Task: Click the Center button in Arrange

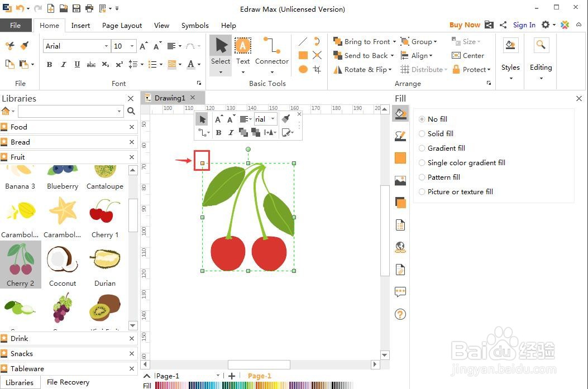Action: pos(467,55)
